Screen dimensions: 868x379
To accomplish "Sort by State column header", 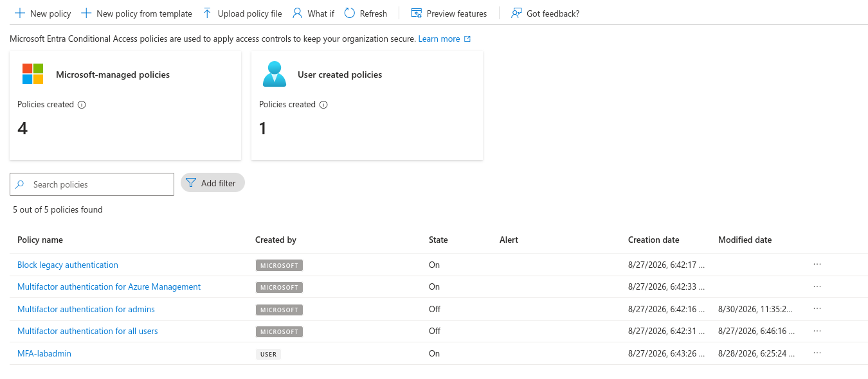I will (x=439, y=240).
